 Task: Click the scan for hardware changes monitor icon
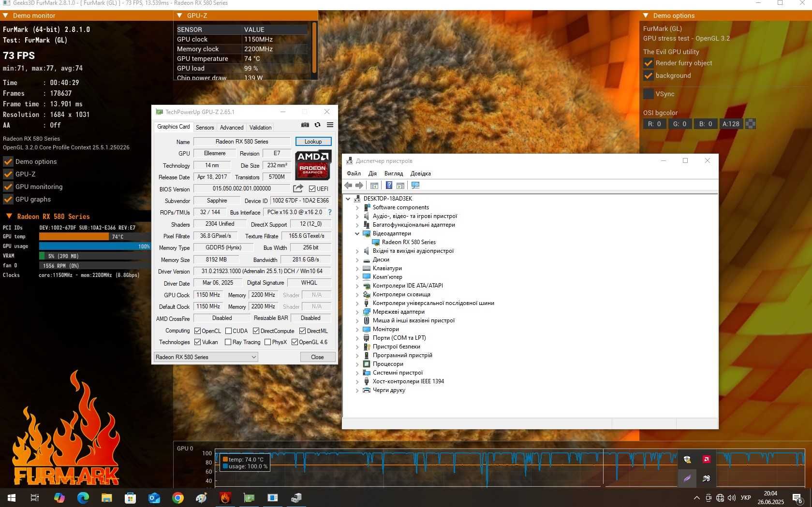point(415,186)
